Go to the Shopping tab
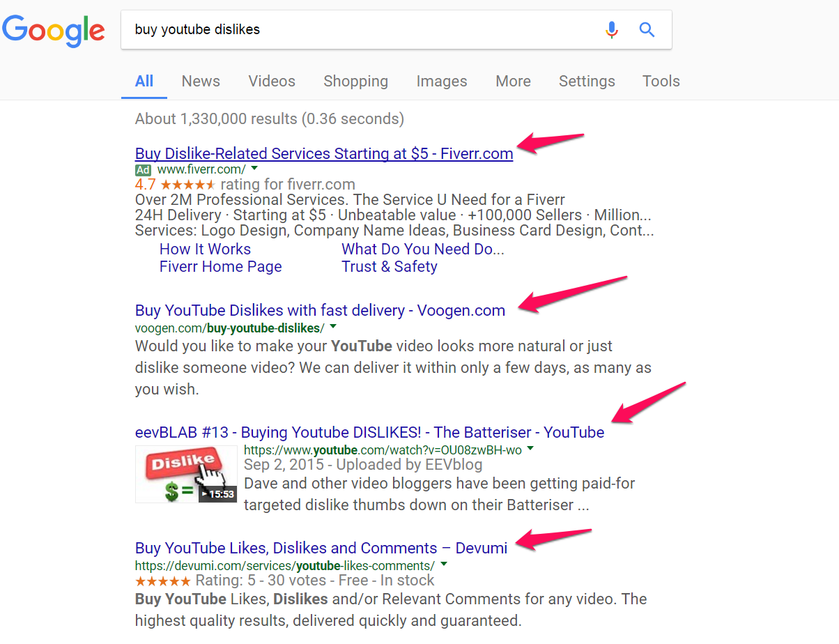839x644 pixels. pos(356,82)
